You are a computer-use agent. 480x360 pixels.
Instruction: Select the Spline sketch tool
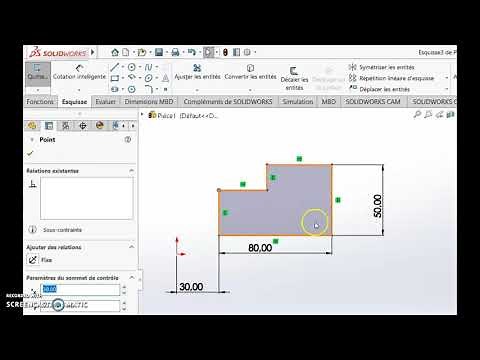(x=149, y=67)
